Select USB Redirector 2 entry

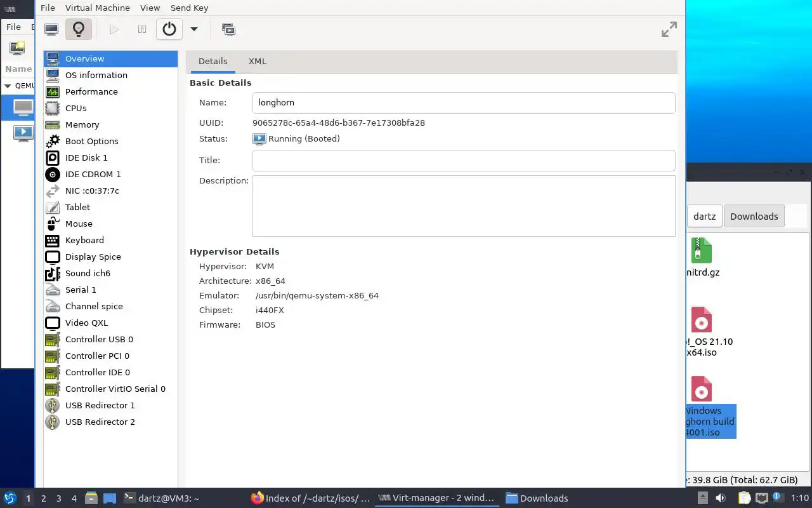click(x=110, y=422)
